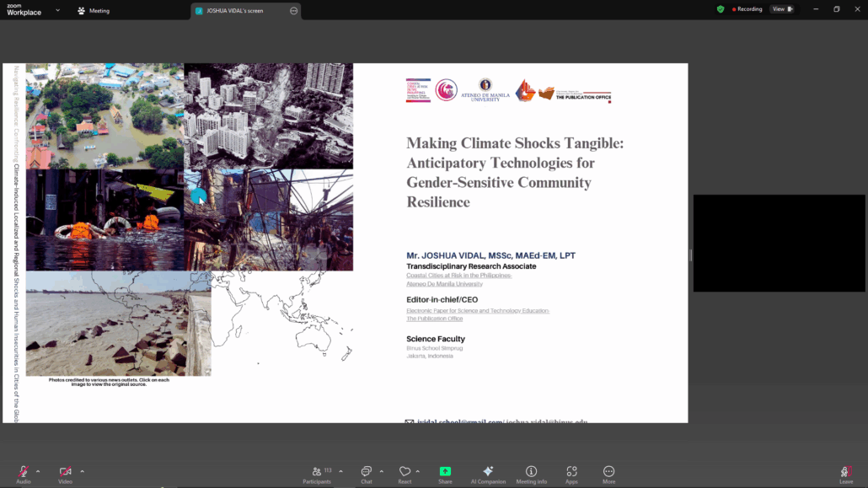868x488 pixels.
Task: Expand the chat options arrow
Action: click(x=382, y=471)
